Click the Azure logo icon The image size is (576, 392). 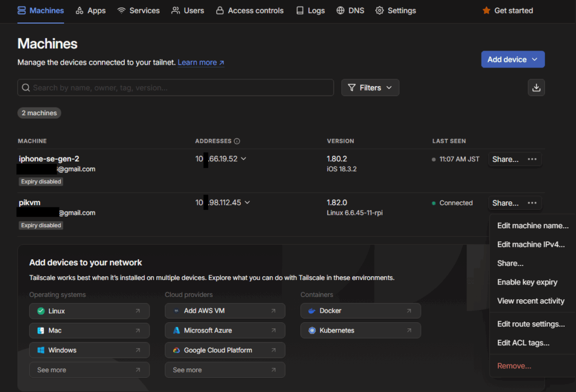[x=176, y=331]
